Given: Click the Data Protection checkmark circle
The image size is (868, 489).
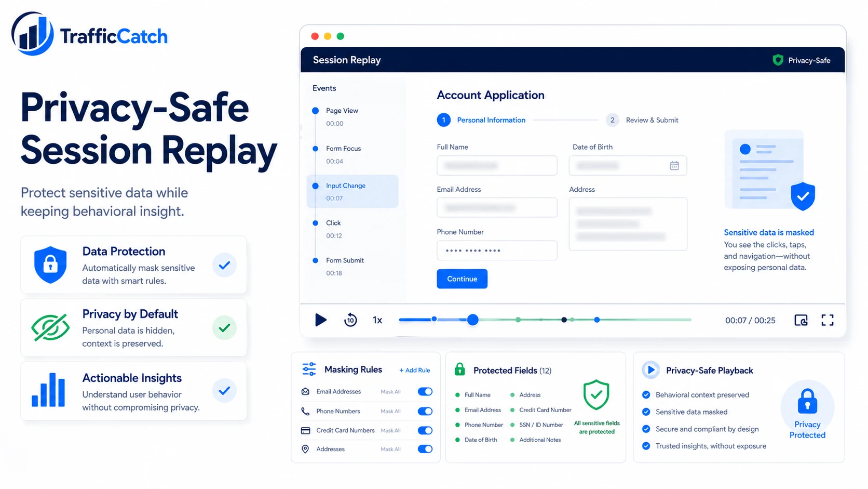Looking at the screenshot, I should pyautogui.click(x=224, y=265).
